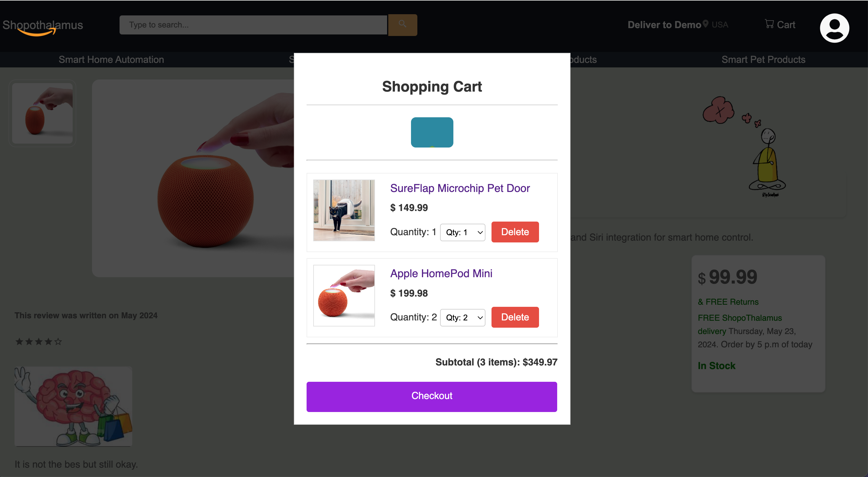Open the user profile avatar icon
The height and width of the screenshot is (477, 868).
834,28
